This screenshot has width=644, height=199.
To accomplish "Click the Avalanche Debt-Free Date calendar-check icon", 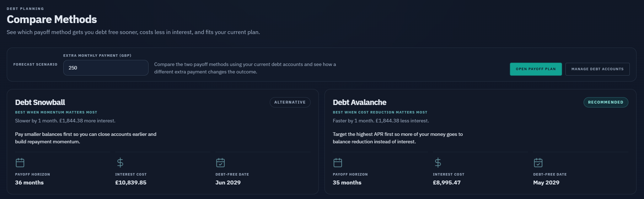I will pyautogui.click(x=538, y=162).
